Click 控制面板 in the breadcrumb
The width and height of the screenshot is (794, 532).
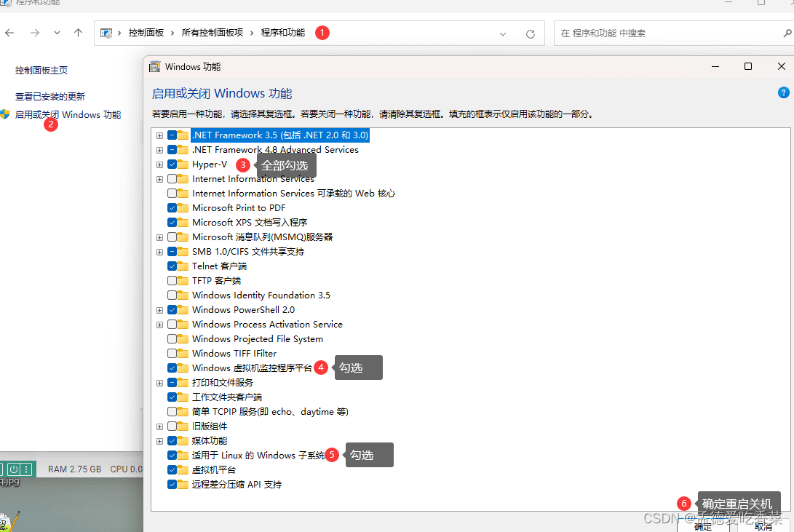point(146,33)
